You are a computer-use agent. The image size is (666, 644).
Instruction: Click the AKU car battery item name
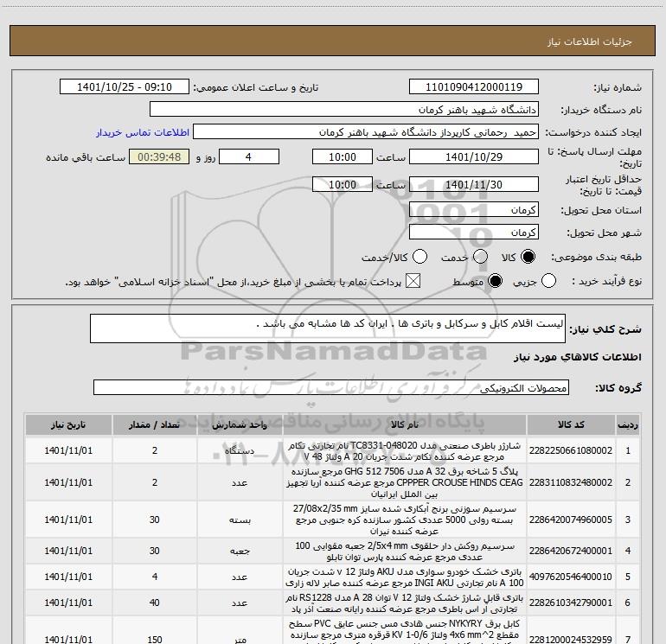pos(405,577)
